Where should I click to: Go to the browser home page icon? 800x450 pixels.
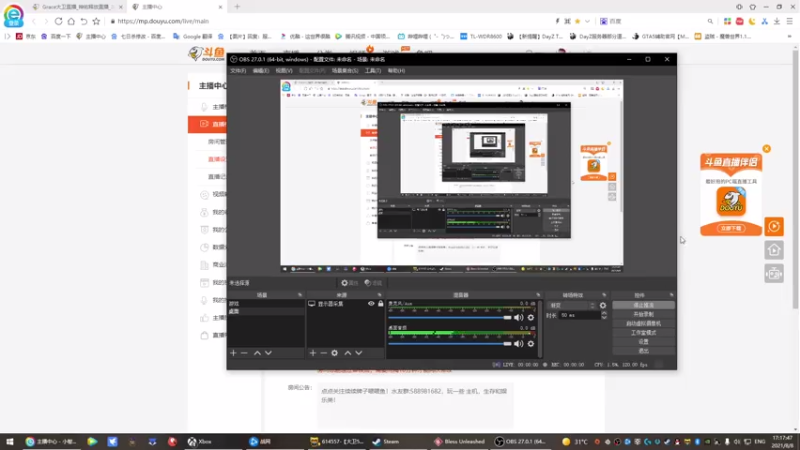[71, 21]
